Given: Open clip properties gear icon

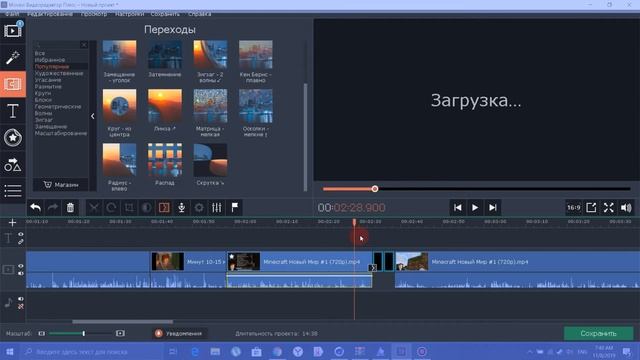Looking at the screenshot, I should click(199, 208).
